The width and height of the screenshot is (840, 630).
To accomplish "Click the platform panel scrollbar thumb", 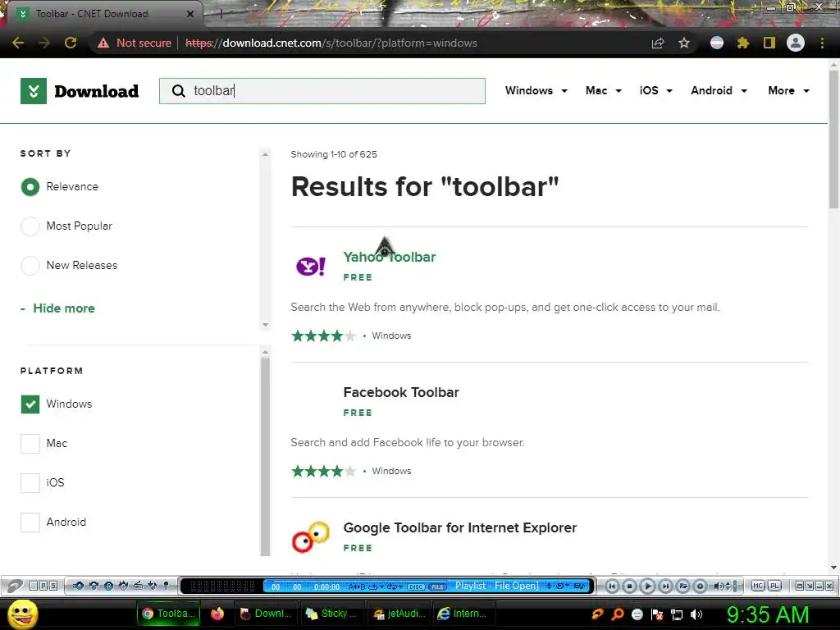I will (265, 457).
